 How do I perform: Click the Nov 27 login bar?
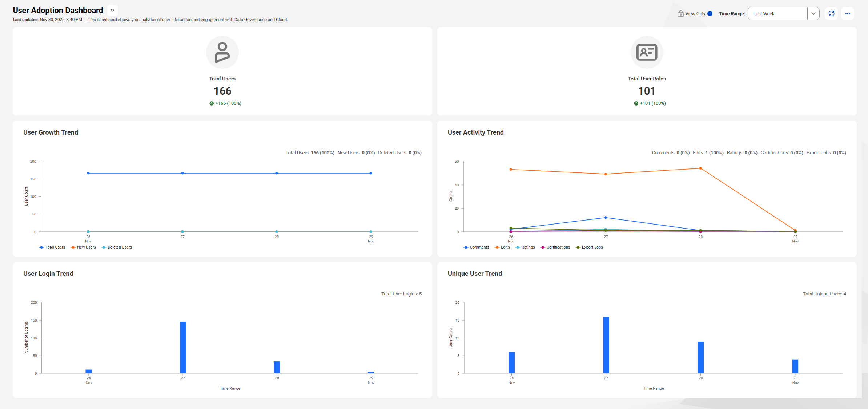click(x=183, y=348)
